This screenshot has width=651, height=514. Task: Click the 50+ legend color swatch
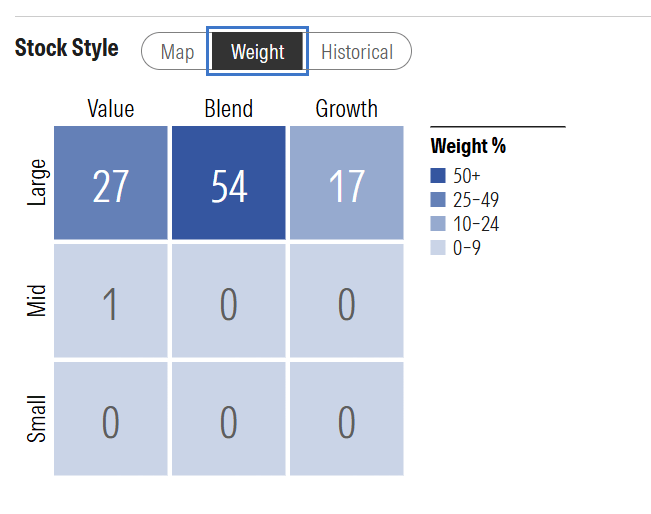point(438,176)
